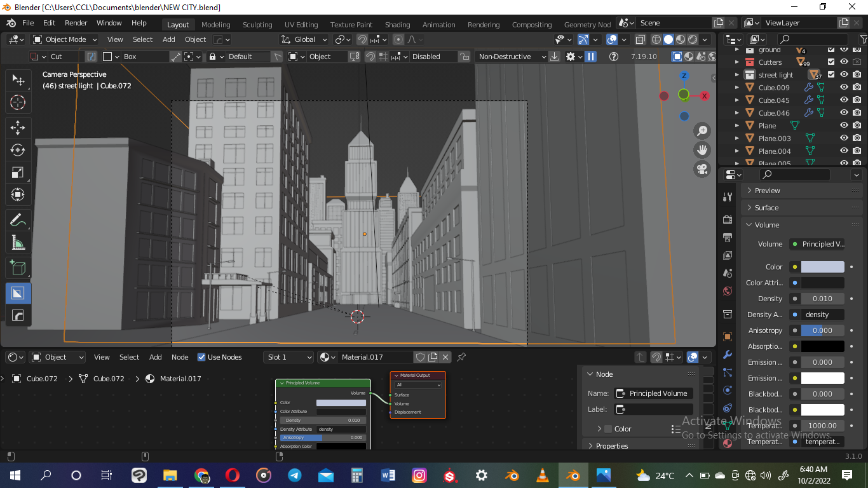Image resolution: width=868 pixels, height=488 pixels.
Task: Open the Object Mode dropdown
Action: click(x=65, y=39)
